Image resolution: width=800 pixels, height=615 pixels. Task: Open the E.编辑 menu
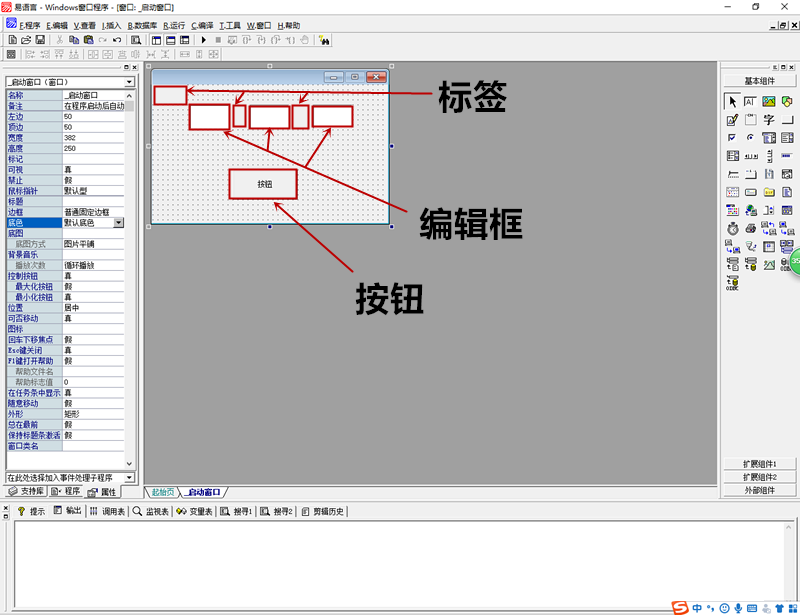click(57, 26)
